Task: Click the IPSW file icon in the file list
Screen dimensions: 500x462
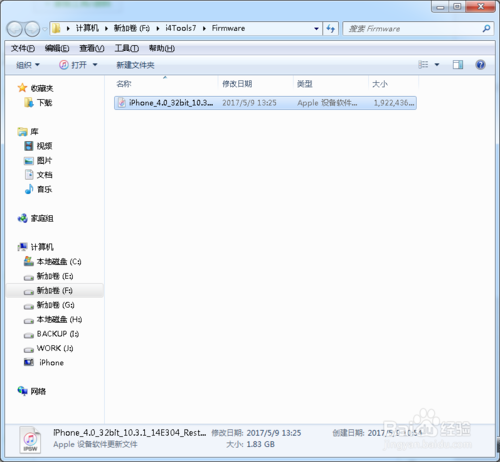Action: 122,103
